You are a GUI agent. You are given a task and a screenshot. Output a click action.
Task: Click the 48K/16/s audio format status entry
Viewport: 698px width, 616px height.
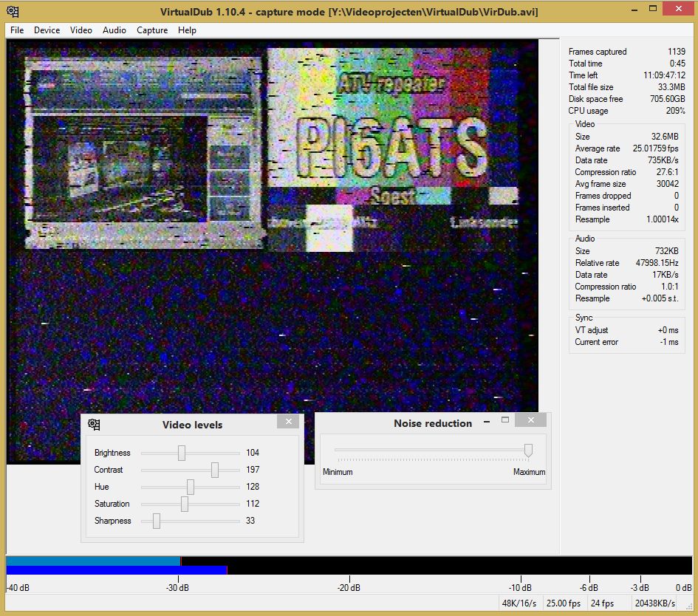click(519, 603)
